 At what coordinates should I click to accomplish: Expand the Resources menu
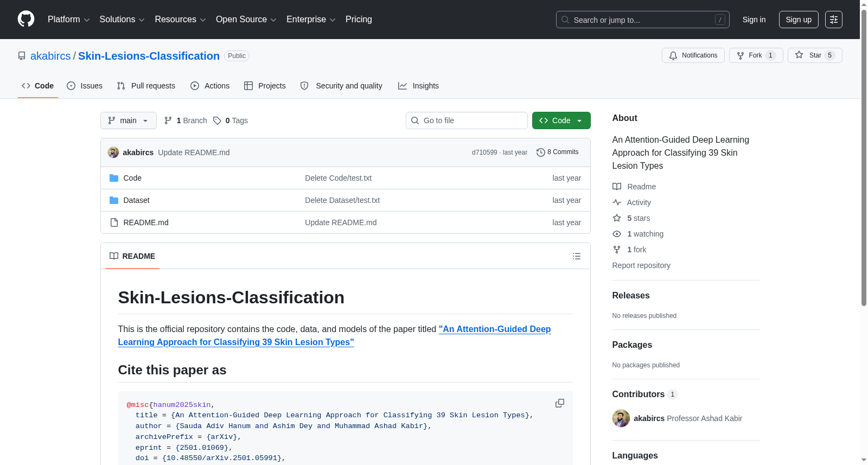180,20
